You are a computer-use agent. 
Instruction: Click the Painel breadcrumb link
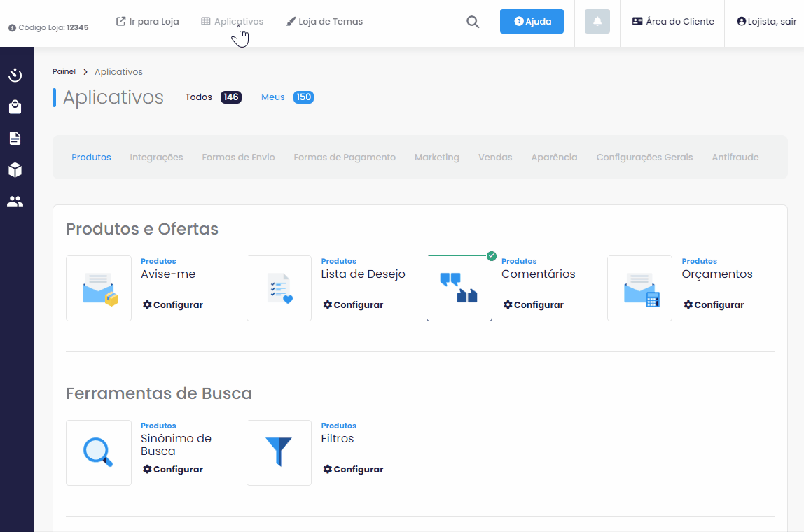pyautogui.click(x=64, y=72)
